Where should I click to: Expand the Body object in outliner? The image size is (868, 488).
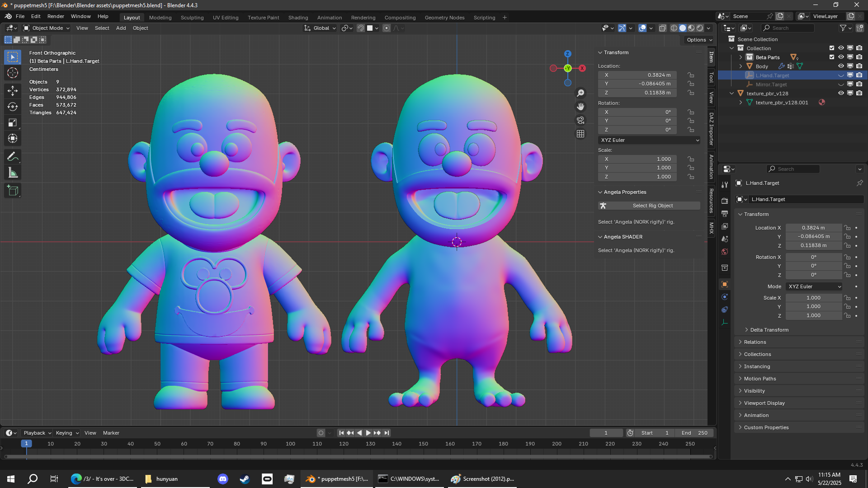[x=741, y=66]
